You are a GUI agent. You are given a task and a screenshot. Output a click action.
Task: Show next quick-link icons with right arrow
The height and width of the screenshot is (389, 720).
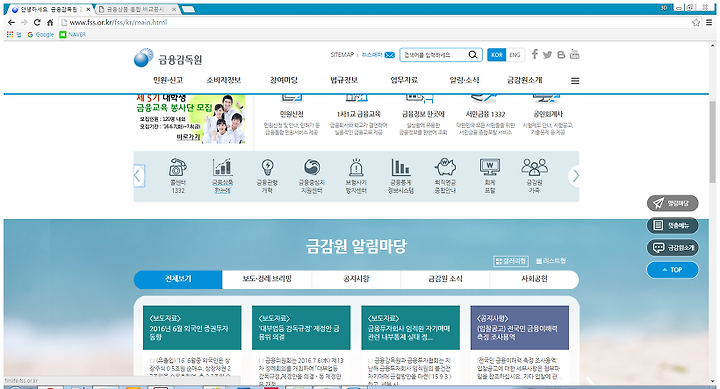pyautogui.click(x=574, y=175)
